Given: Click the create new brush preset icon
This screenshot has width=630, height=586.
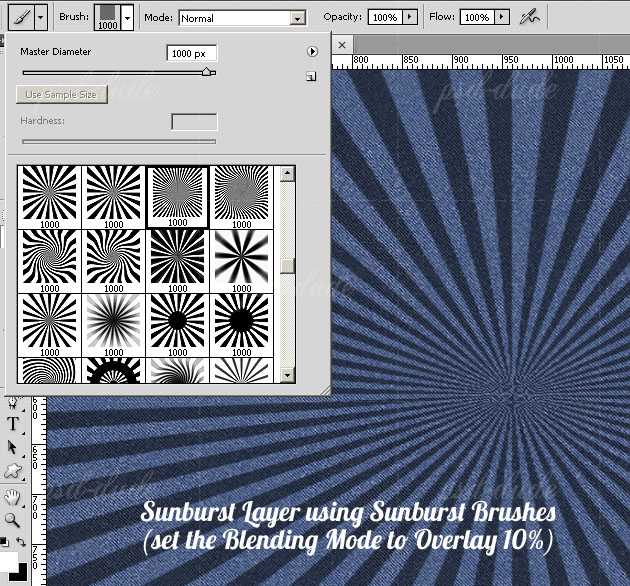Looking at the screenshot, I should (311, 76).
